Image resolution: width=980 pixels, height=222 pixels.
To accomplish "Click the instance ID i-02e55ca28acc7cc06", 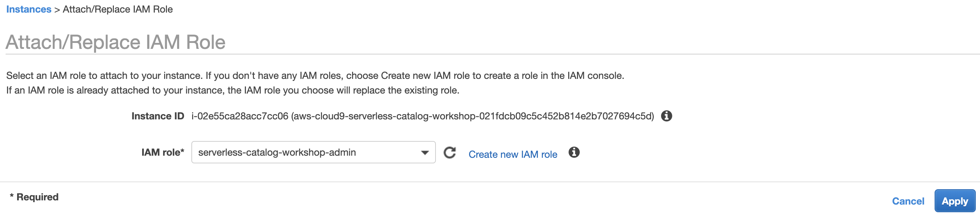I will coord(240,116).
